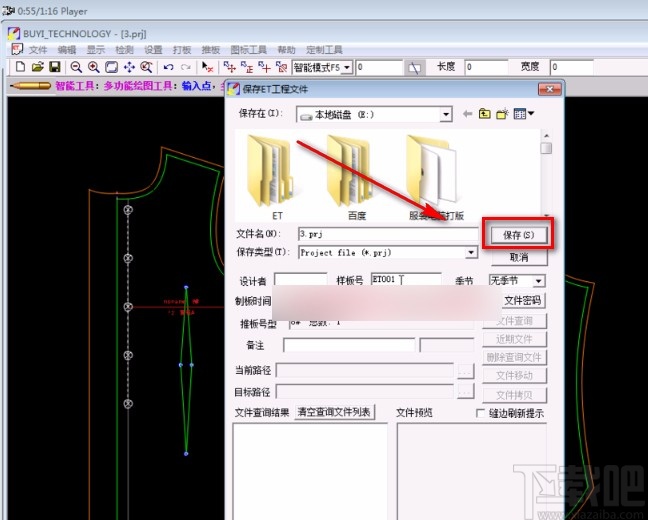Select the snap icon with red cross
Viewport: 648px width, 520px height.
click(264, 67)
